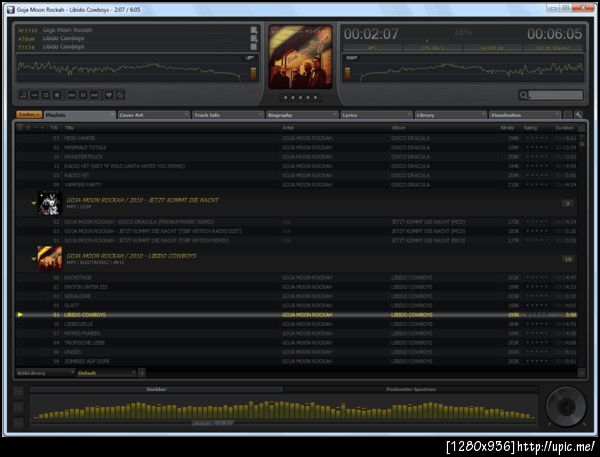Image resolution: width=600 pixels, height=457 pixels.
Task: Open dropdown arrow on Lyrics tab
Action: pos(409,114)
